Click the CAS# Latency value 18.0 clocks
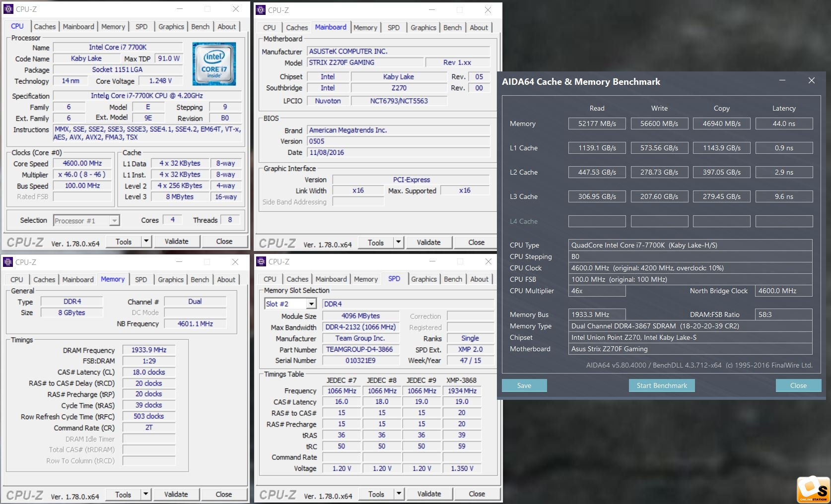 pos(149,372)
